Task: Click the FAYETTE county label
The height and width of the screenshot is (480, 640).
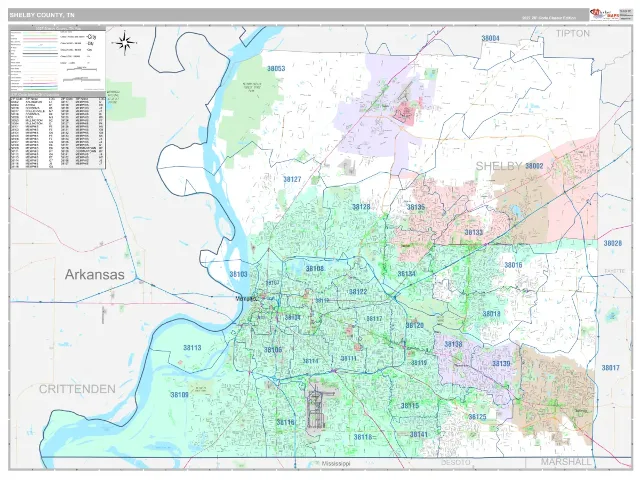Action: pyautogui.click(x=615, y=271)
